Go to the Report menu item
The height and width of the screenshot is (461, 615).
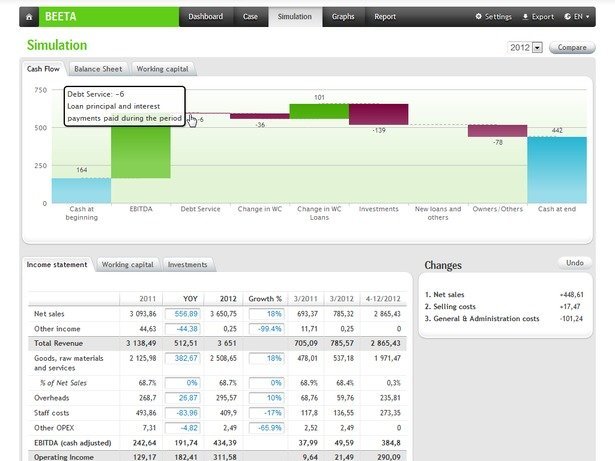[385, 17]
